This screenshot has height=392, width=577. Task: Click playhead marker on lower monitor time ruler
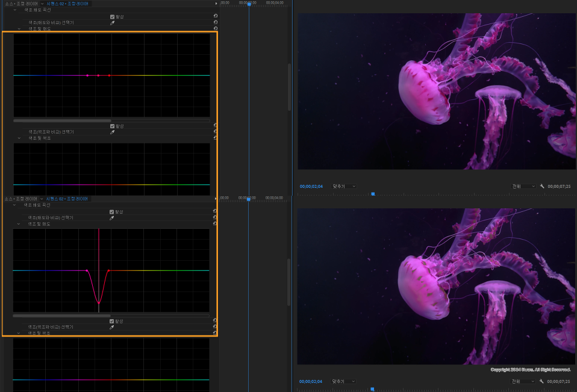tap(372, 389)
